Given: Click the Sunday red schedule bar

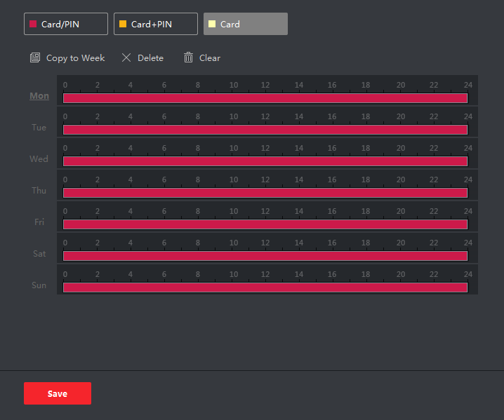Looking at the screenshot, I should [265, 287].
